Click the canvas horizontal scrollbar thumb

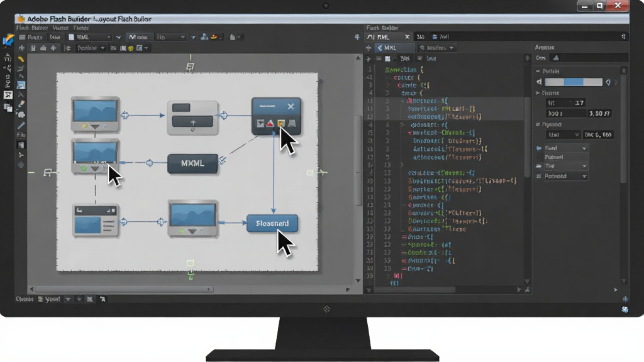123,289
